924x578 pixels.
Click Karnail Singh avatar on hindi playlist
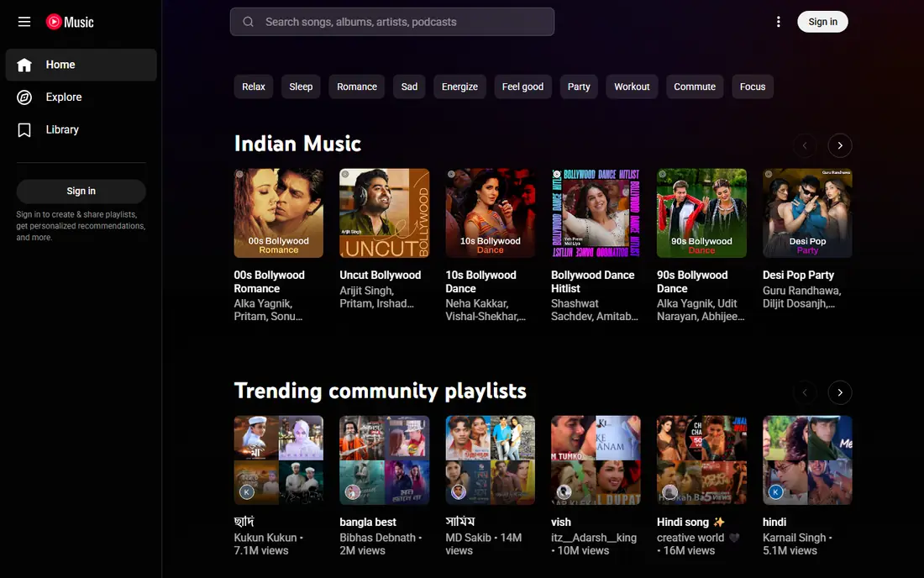(775, 491)
